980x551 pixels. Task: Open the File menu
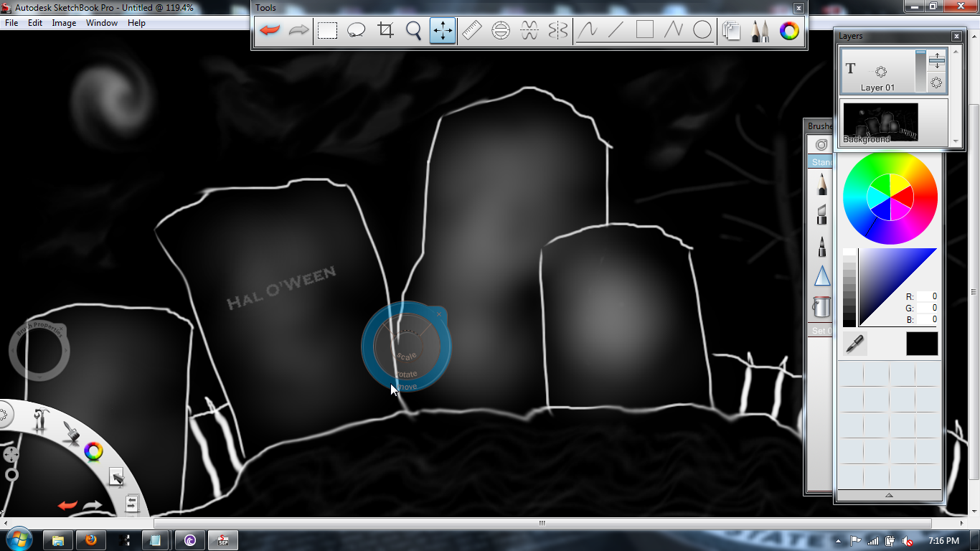click(11, 23)
